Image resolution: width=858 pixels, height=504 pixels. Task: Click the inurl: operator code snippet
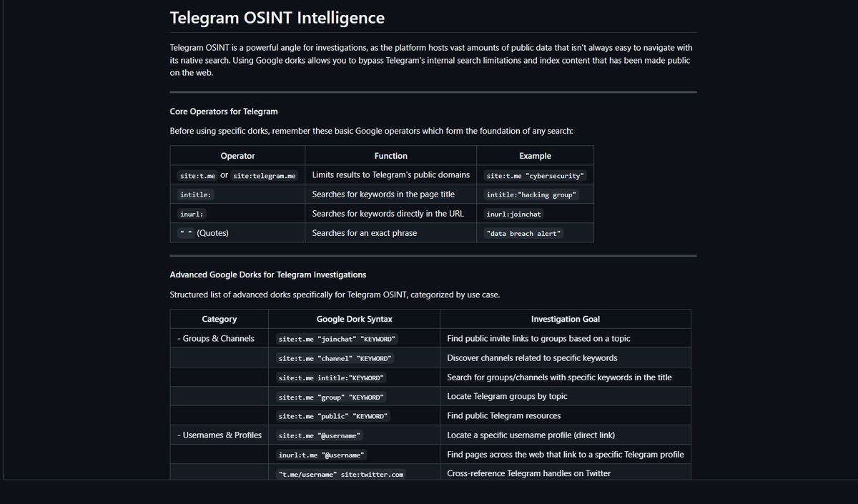[191, 213]
